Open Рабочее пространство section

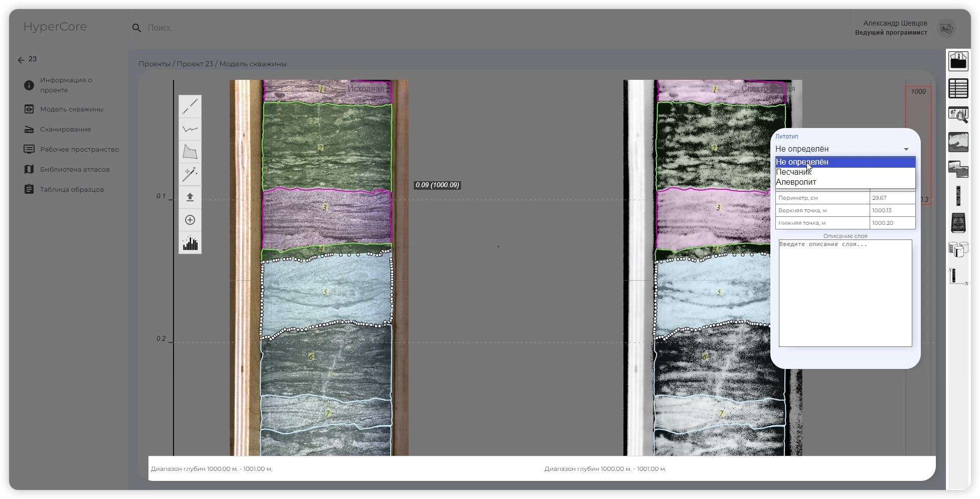click(x=79, y=149)
